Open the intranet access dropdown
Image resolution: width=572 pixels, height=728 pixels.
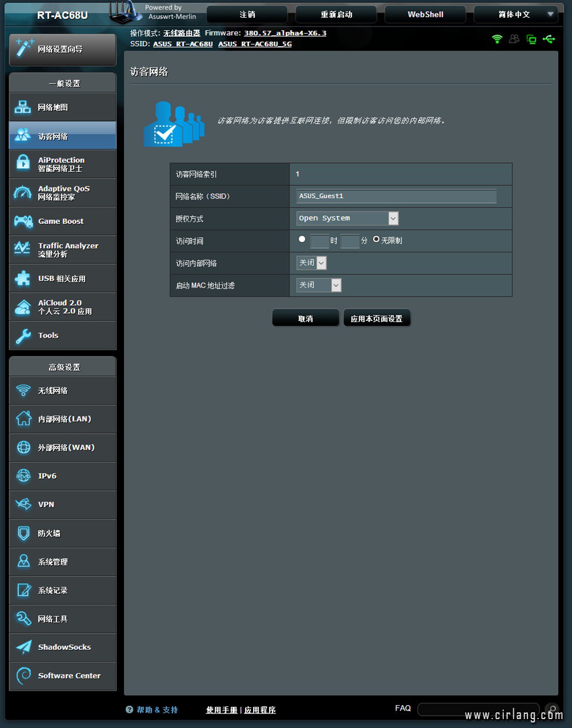(311, 262)
